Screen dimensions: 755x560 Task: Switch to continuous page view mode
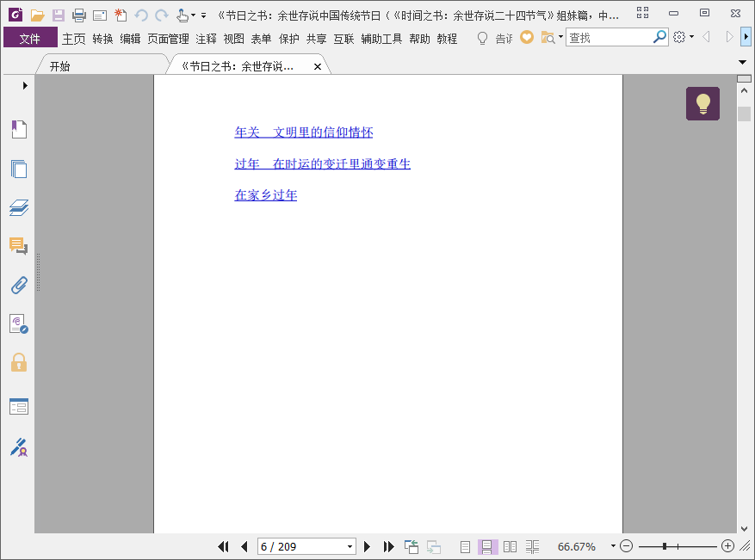click(486, 546)
